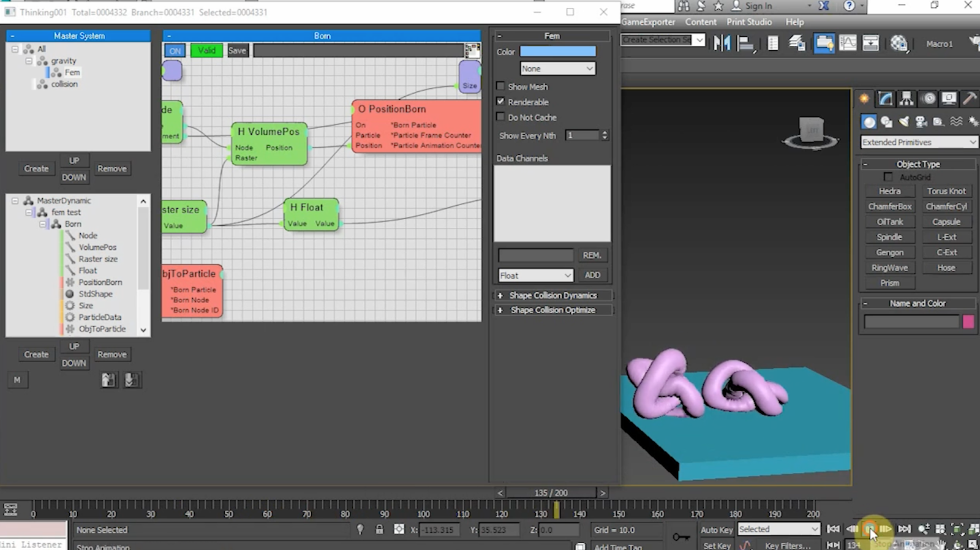Open the Modify command panel tab
The height and width of the screenshot is (550, 980).
885,99
